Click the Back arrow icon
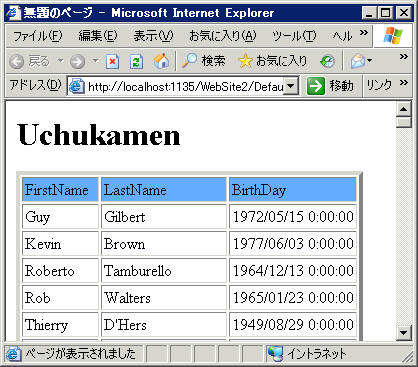The height and width of the screenshot is (367, 418). click(x=16, y=62)
